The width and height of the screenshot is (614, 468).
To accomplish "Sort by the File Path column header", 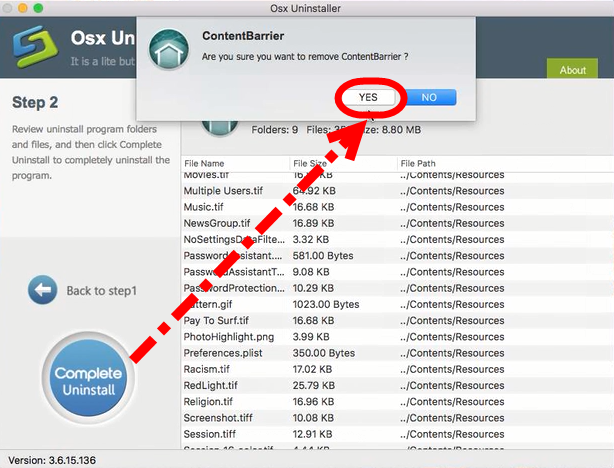I will click(420, 163).
